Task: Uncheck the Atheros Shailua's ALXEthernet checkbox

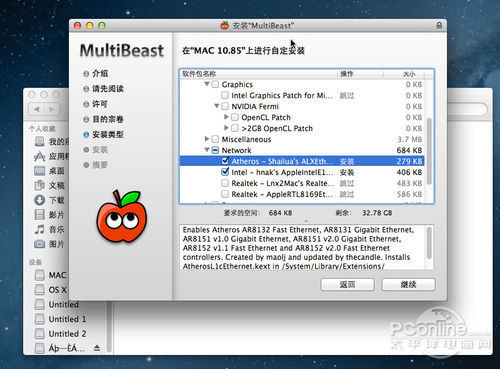Action: tap(225, 161)
